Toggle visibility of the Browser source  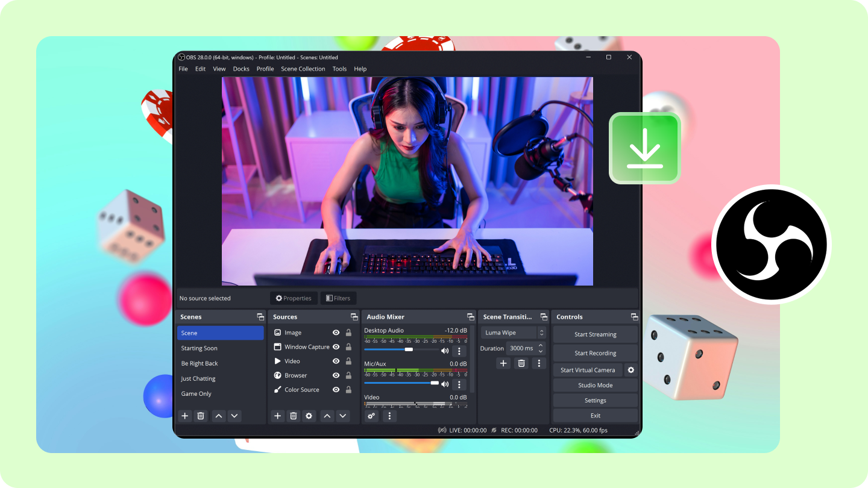pyautogui.click(x=336, y=375)
